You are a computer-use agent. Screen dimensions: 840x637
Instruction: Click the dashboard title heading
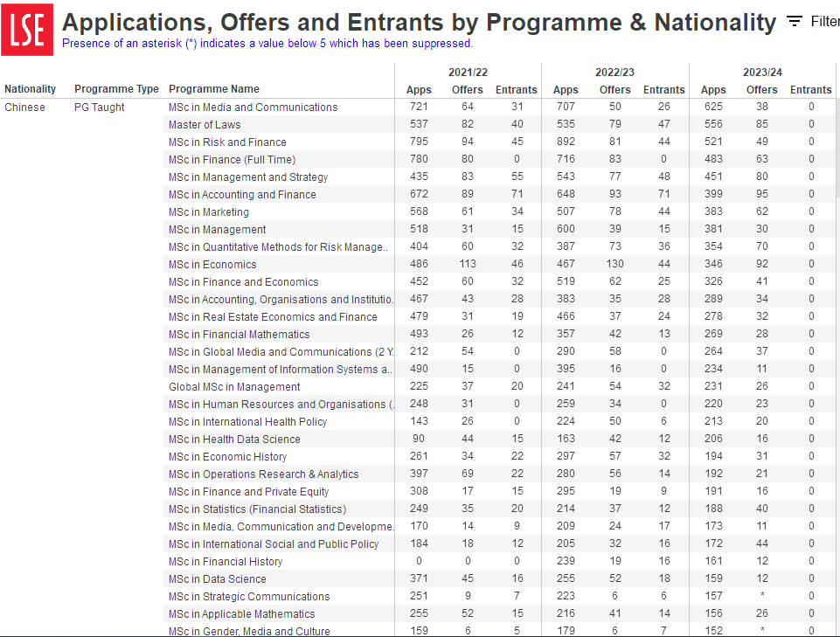click(419, 23)
